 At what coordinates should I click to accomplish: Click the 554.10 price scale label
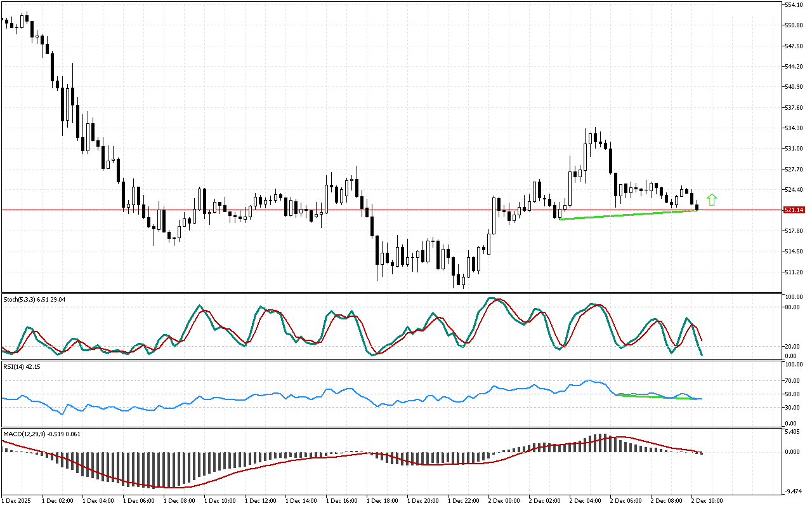tap(794, 5)
